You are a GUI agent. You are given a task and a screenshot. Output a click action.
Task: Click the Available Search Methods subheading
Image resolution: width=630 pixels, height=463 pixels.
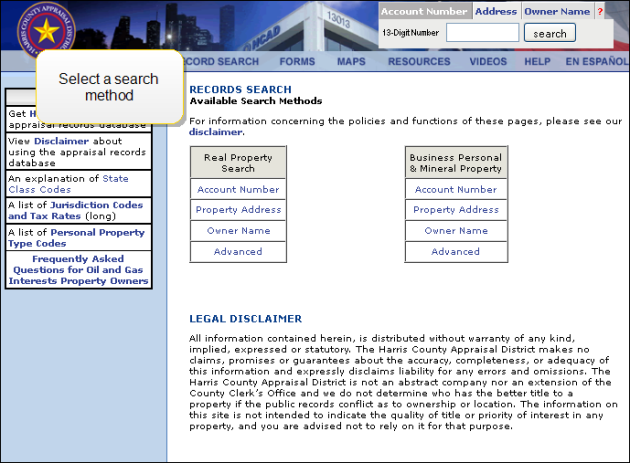pyautogui.click(x=256, y=101)
